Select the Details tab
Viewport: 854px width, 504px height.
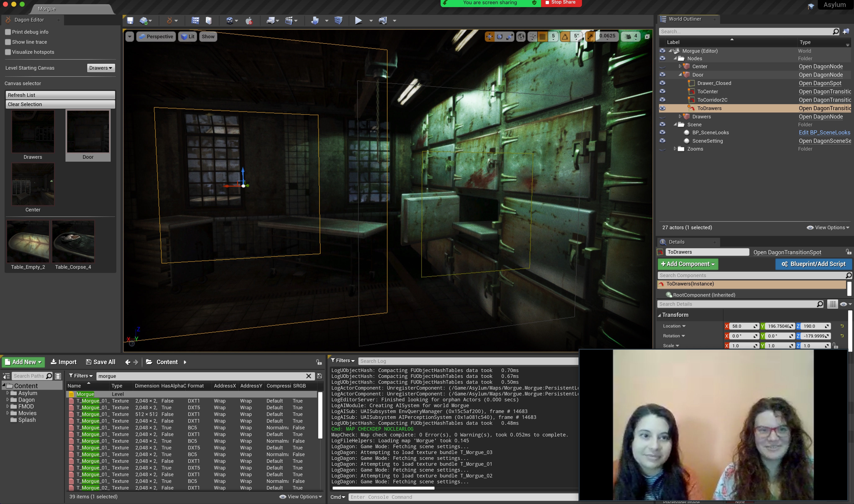676,242
